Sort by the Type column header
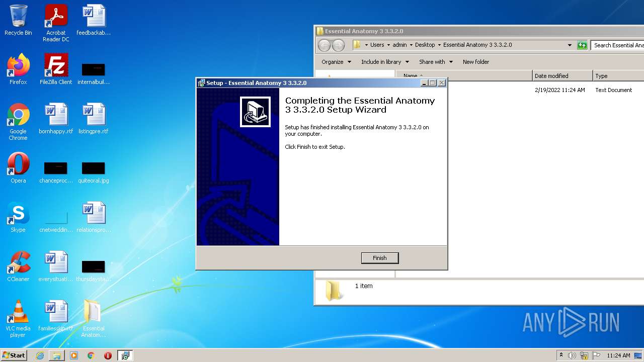The image size is (644, 362). click(x=618, y=76)
